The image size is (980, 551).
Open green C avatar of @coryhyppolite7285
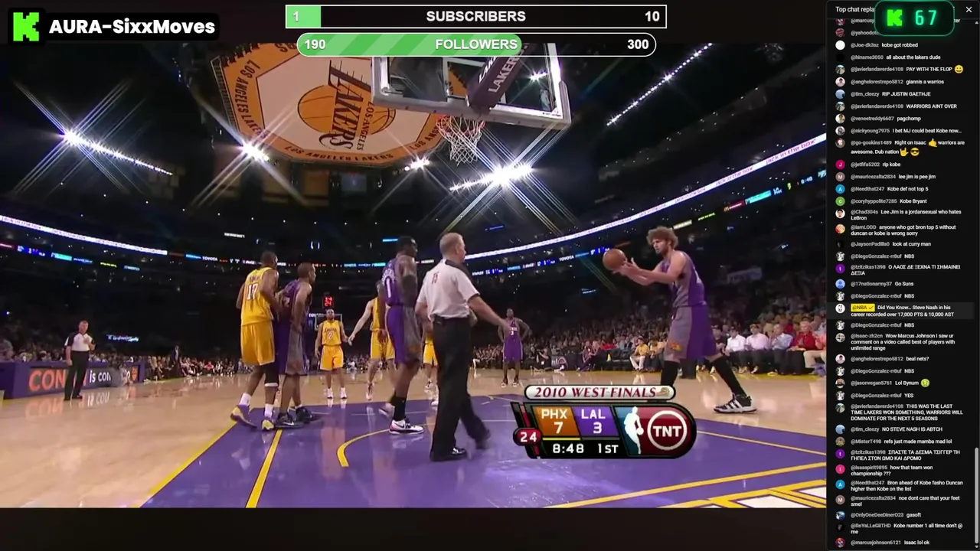(840, 201)
